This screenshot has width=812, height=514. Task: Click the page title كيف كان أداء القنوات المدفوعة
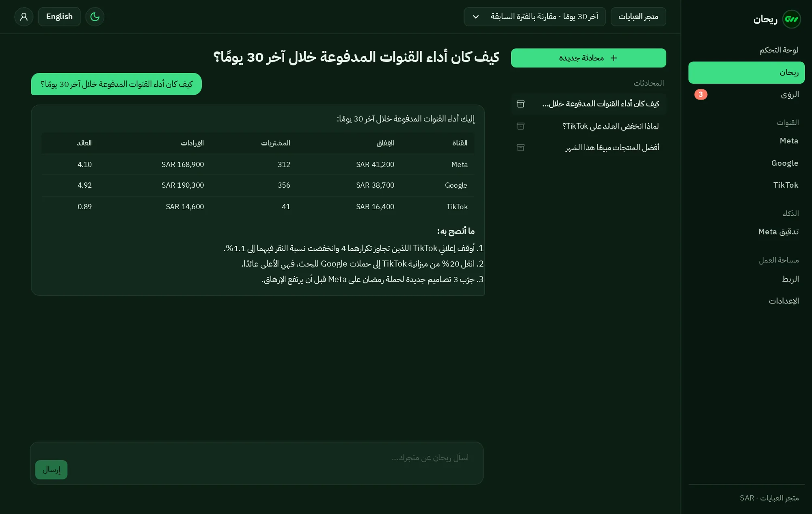[356, 57]
